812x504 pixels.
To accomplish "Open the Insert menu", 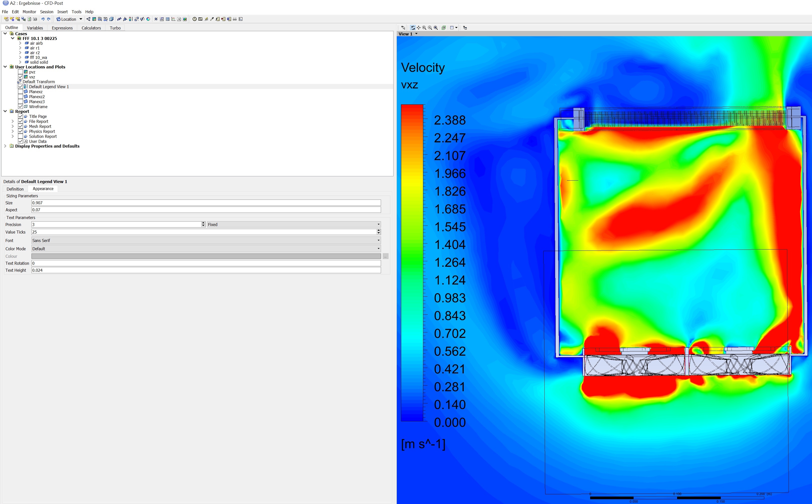I will pyautogui.click(x=62, y=12).
